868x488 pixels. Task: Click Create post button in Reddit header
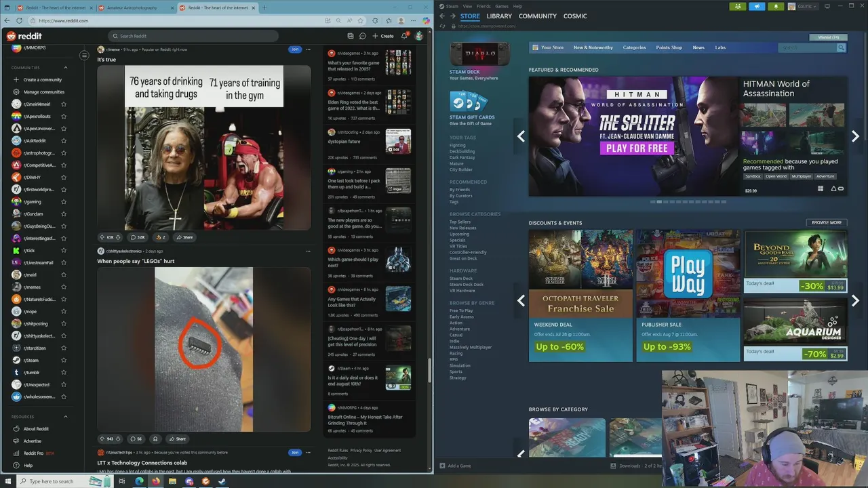(x=383, y=36)
